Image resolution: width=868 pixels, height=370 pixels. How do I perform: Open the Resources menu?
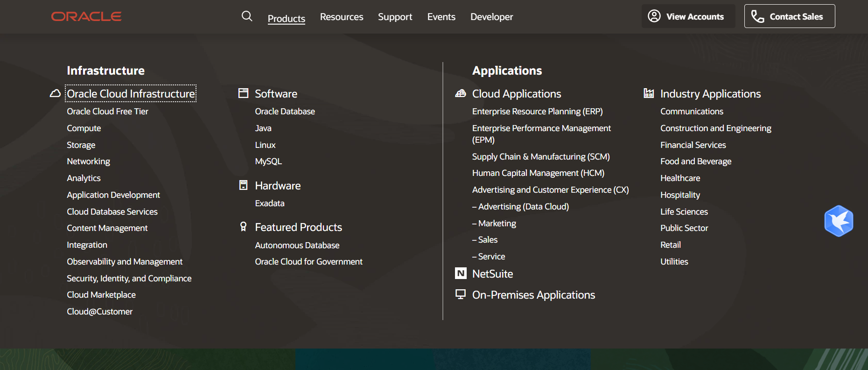point(342,17)
